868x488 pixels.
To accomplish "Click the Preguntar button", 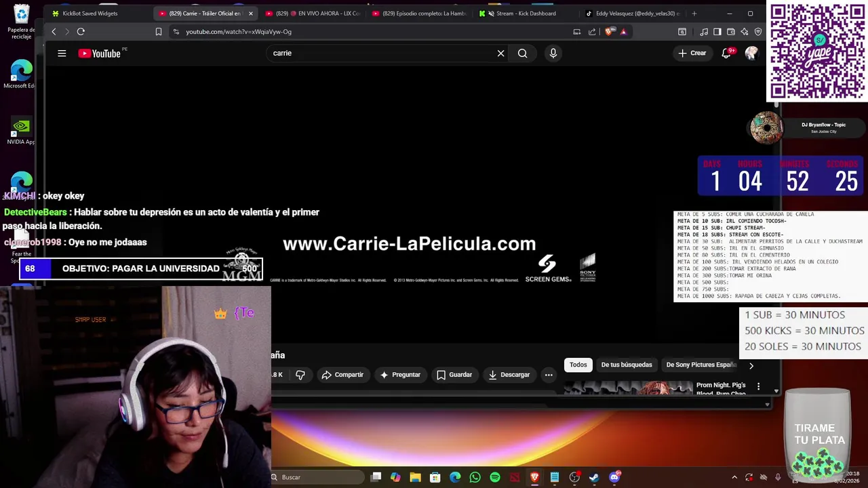I will coord(400,375).
